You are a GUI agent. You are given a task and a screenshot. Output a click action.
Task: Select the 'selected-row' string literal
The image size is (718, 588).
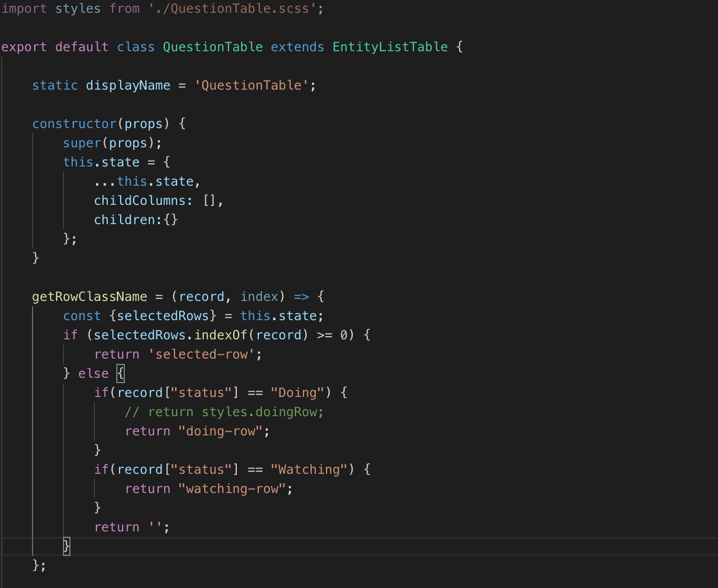pyautogui.click(x=202, y=354)
